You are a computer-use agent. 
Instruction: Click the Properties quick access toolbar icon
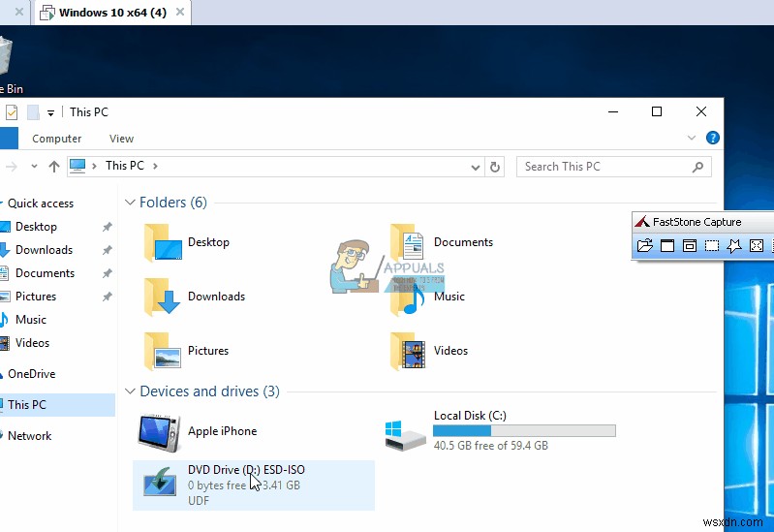[12, 112]
